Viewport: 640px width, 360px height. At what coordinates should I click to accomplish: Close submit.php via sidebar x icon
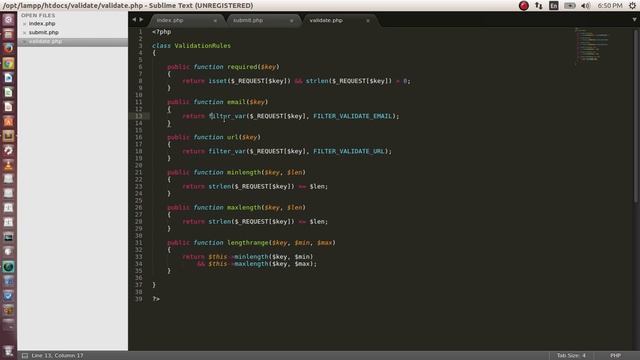coord(24,33)
